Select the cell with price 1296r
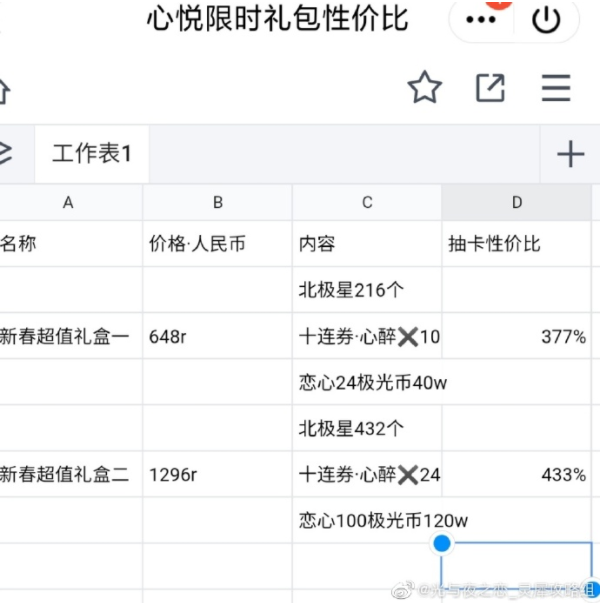The height and width of the screenshot is (603, 606). click(x=217, y=474)
